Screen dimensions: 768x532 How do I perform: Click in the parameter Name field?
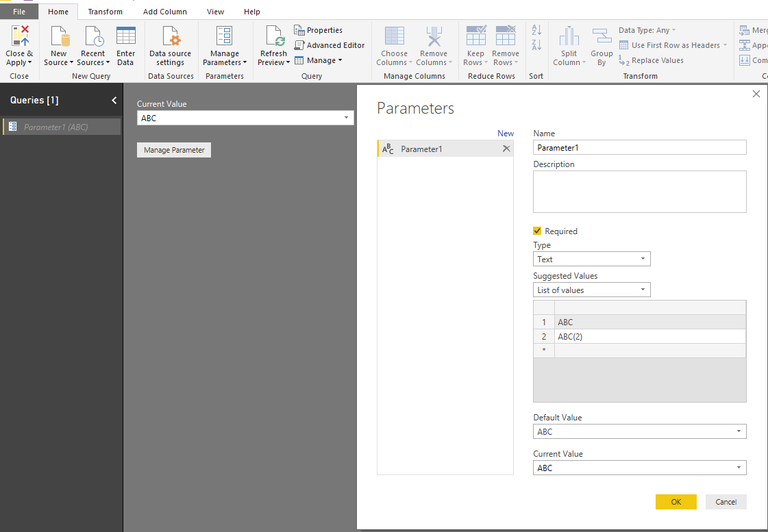pos(640,147)
